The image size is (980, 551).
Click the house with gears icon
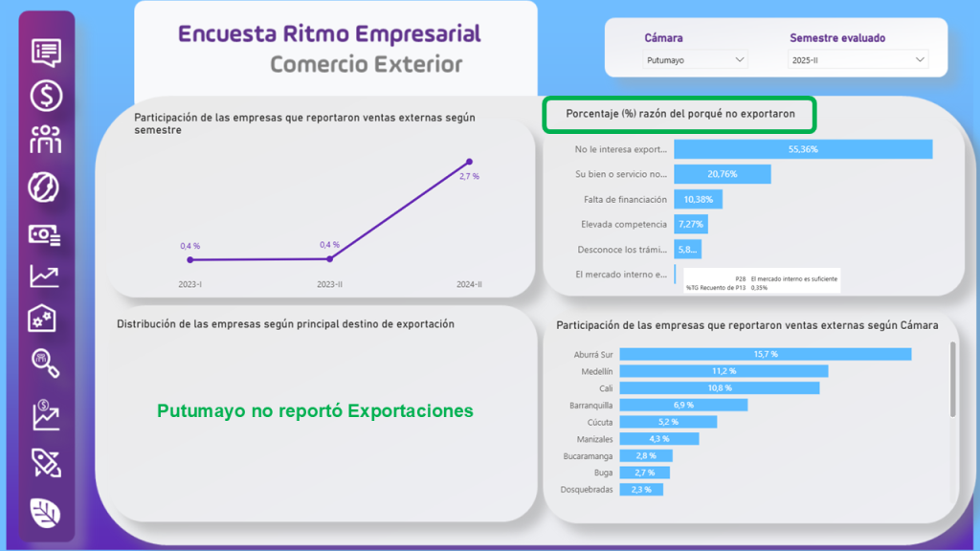click(x=46, y=320)
